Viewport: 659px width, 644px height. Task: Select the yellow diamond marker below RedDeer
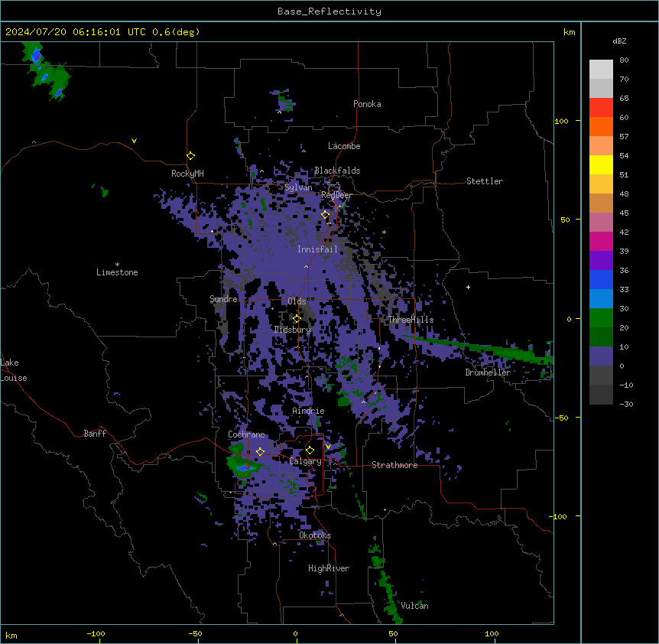click(325, 215)
